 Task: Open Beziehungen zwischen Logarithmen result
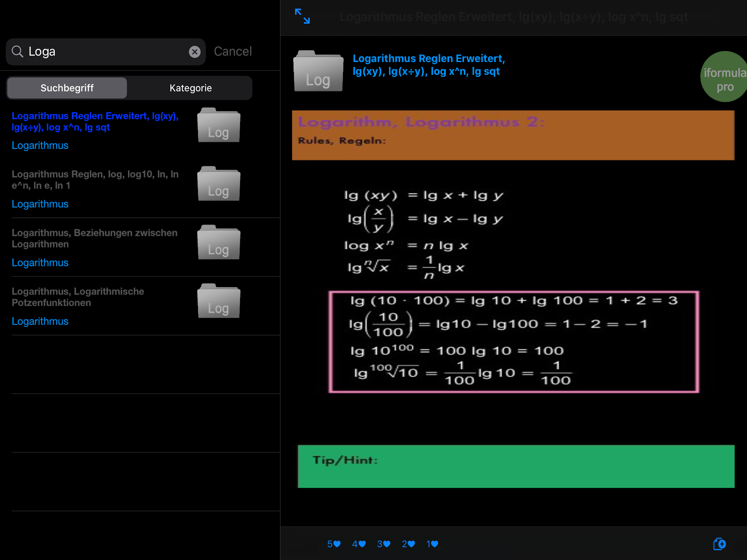[94, 238]
